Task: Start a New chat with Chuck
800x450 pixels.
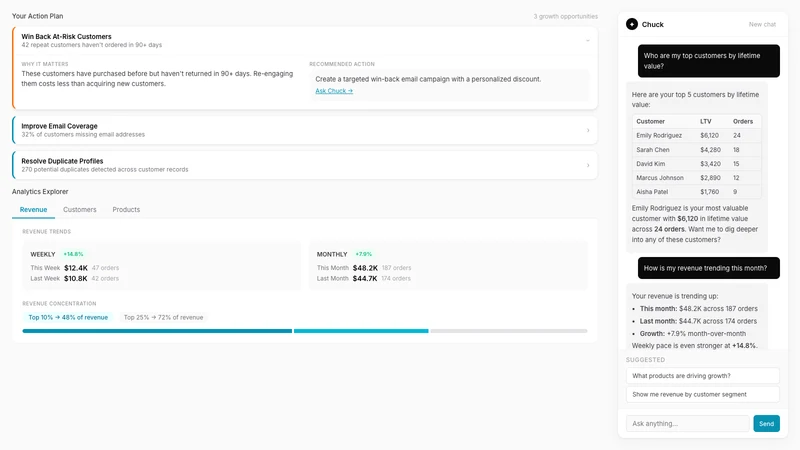Action: 762,24
